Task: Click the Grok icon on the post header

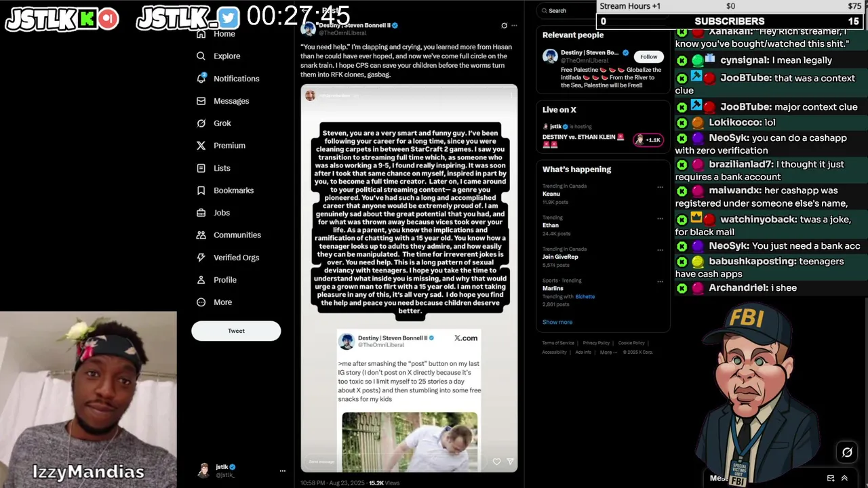Action: click(x=504, y=26)
